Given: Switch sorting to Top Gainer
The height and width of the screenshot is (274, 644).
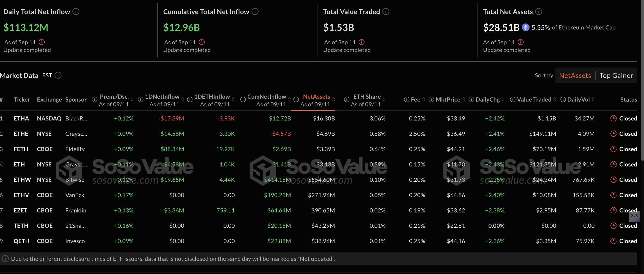Looking at the screenshot, I should [x=616, y=75].
